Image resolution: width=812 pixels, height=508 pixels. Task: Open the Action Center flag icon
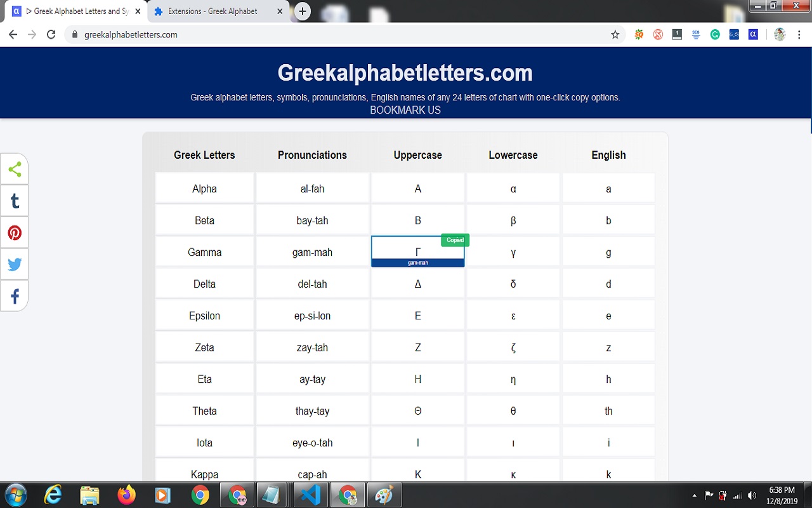pos(709,495)
